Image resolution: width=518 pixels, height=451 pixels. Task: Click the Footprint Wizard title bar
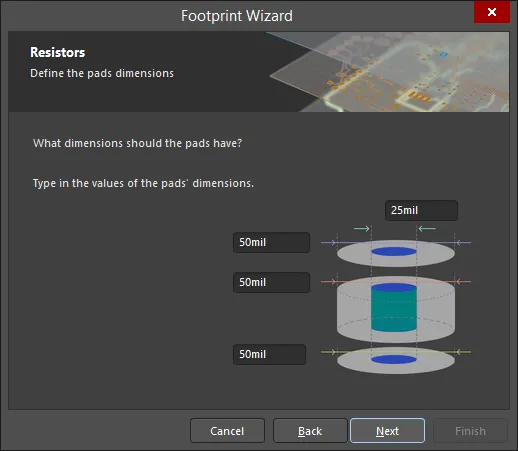point(237,16)
